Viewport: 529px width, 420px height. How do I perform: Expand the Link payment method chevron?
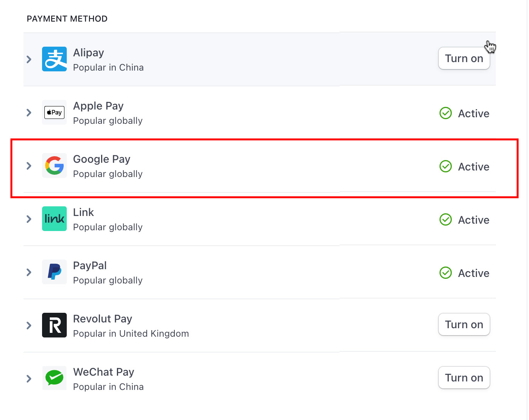[29, 219]
